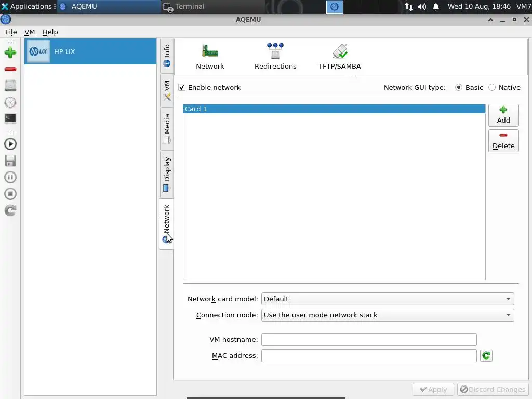Remove the selected VM with red minus
Screen dimensions: 532x399
10,69
